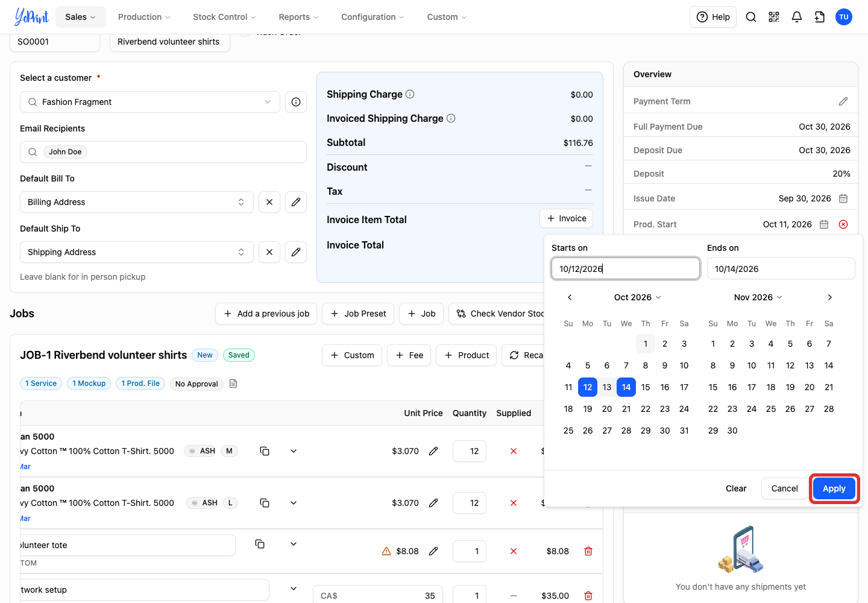Click the Starts on date field
Screen dimensions: 868x603
tap(626, 269)
